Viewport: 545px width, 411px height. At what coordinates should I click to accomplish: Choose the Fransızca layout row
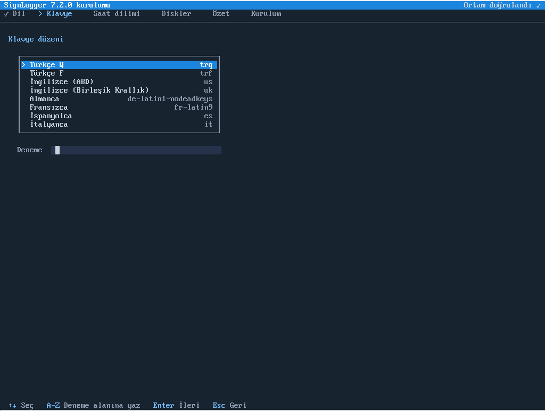(x=119, y=107)
